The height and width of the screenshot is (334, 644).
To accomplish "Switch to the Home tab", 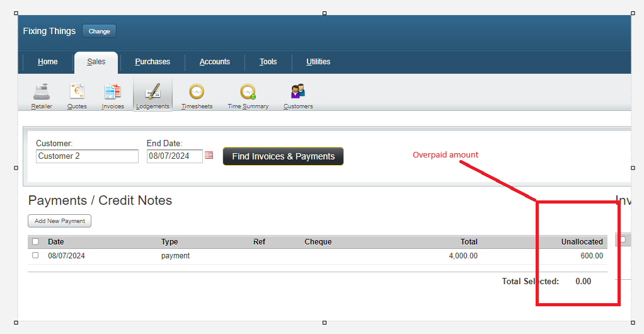I will [47, 62].
